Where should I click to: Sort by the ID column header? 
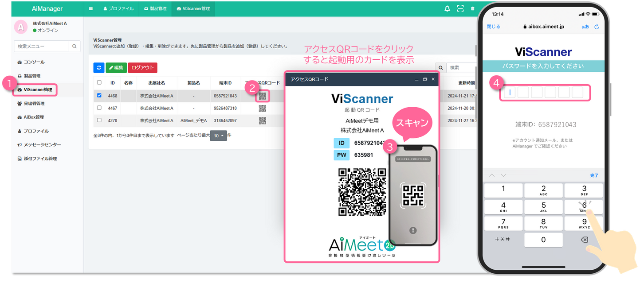point(113,83)
